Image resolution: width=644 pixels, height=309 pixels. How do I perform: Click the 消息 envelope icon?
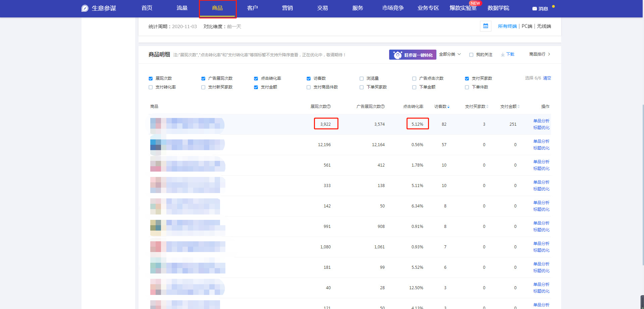[x=534, y=9]
